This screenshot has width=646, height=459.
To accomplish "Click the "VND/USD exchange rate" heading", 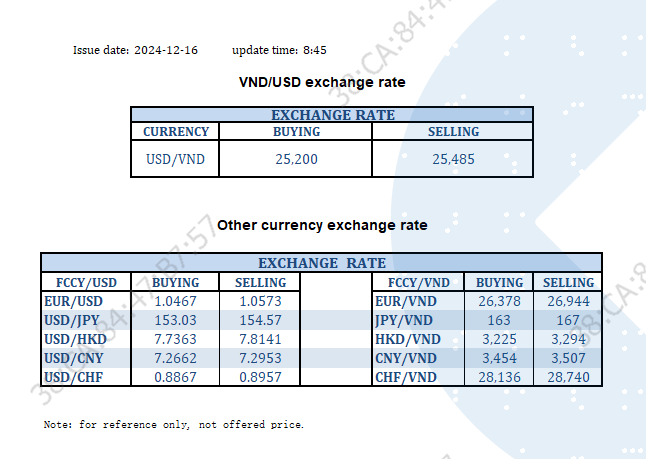I will pos(322,81).
